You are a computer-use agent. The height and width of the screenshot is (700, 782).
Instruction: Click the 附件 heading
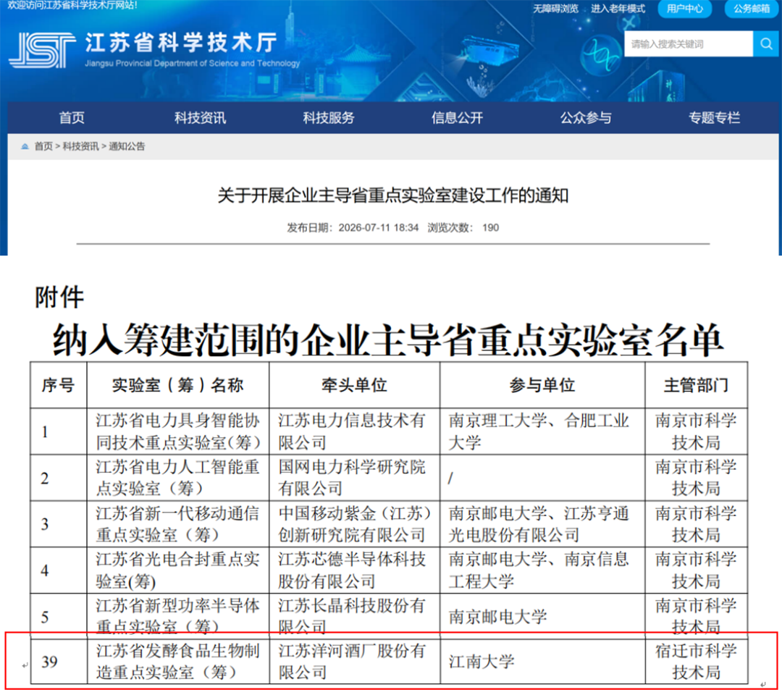pos(59,297)
